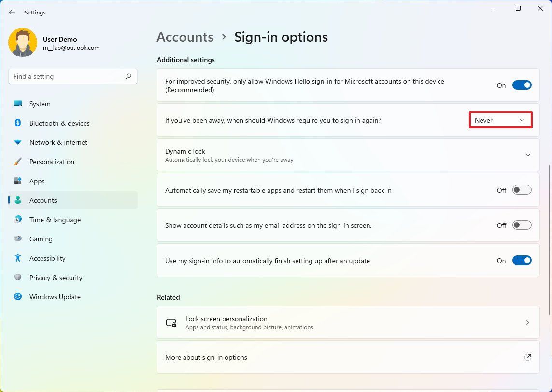Open Lock screen personalization settings
The image size is (552, 392).
pos(348,322)
